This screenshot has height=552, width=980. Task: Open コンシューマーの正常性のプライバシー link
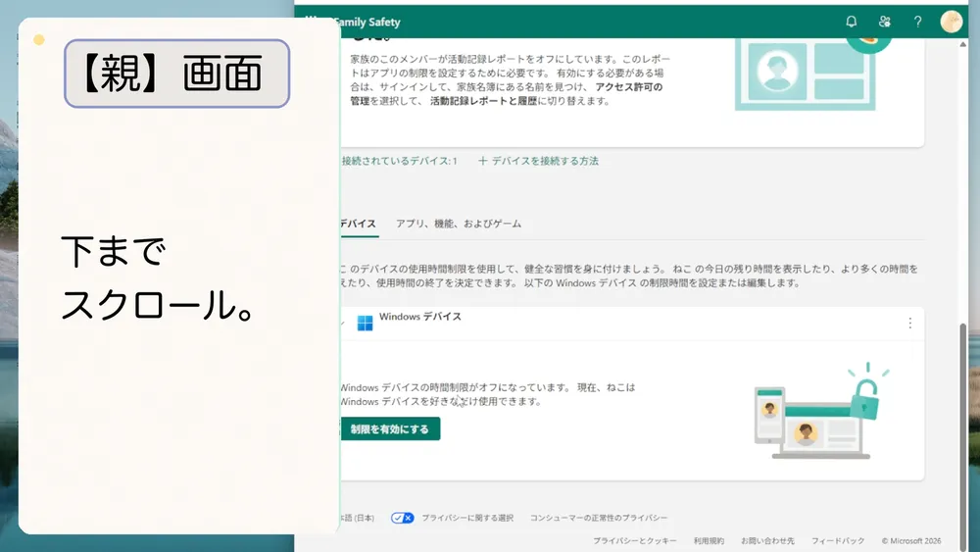(599, 518)
